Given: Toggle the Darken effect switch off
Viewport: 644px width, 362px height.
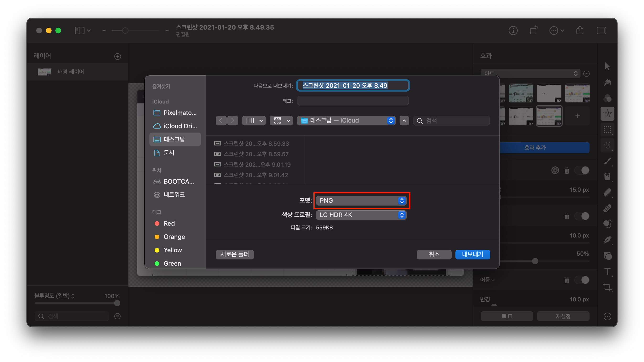Looking at the screenshot, I should click(x=582, y=280).
